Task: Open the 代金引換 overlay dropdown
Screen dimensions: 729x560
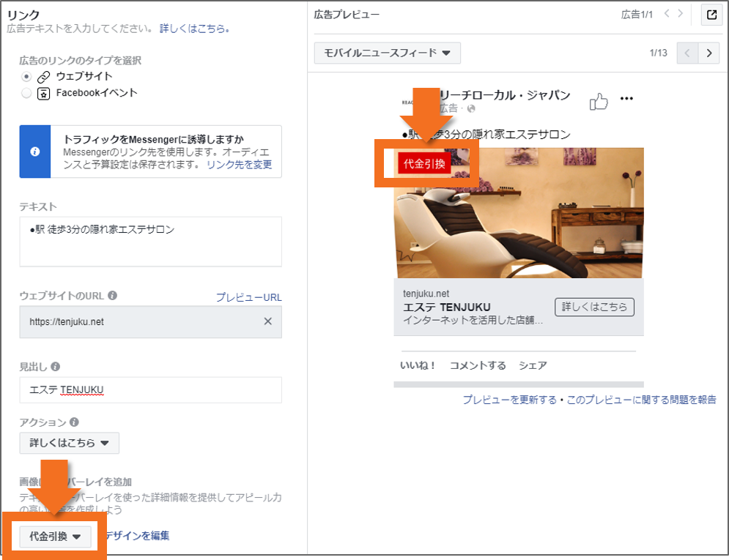Action: coord(55,537)
